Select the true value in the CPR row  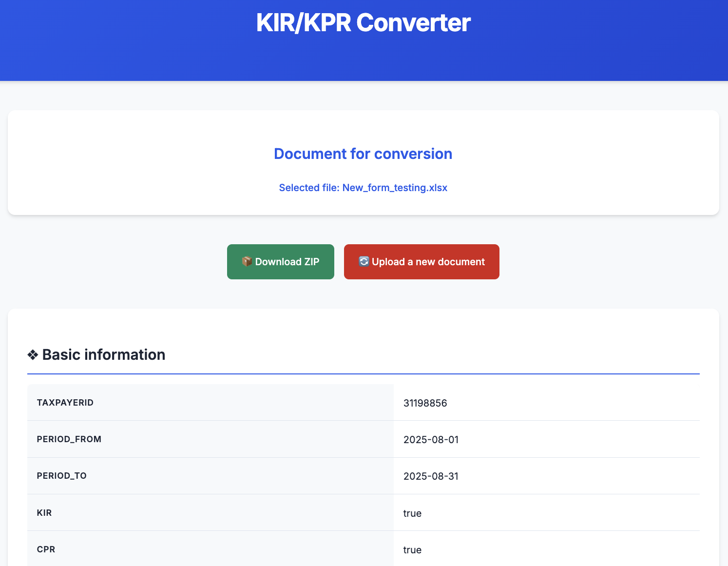pos(412,549)
